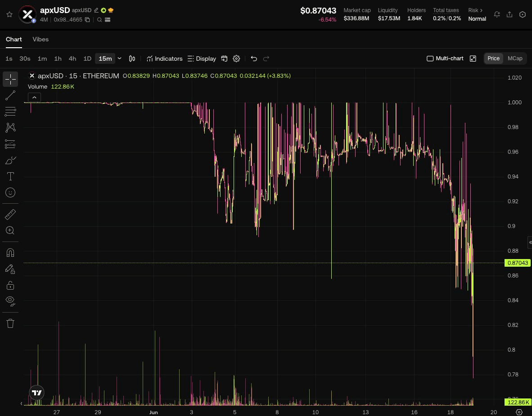This screenshot has width=532, height=416.
Task: Open the forecasting and measurement tools
Action: point(10,144)
